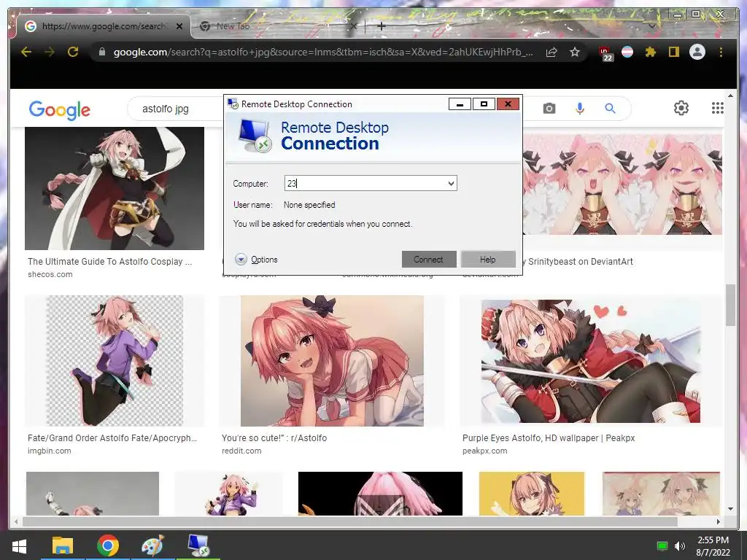This screenshot has width=747, height=560.
Task: Open the Extensions puzzle piece menu
Action: pos(650,52)
